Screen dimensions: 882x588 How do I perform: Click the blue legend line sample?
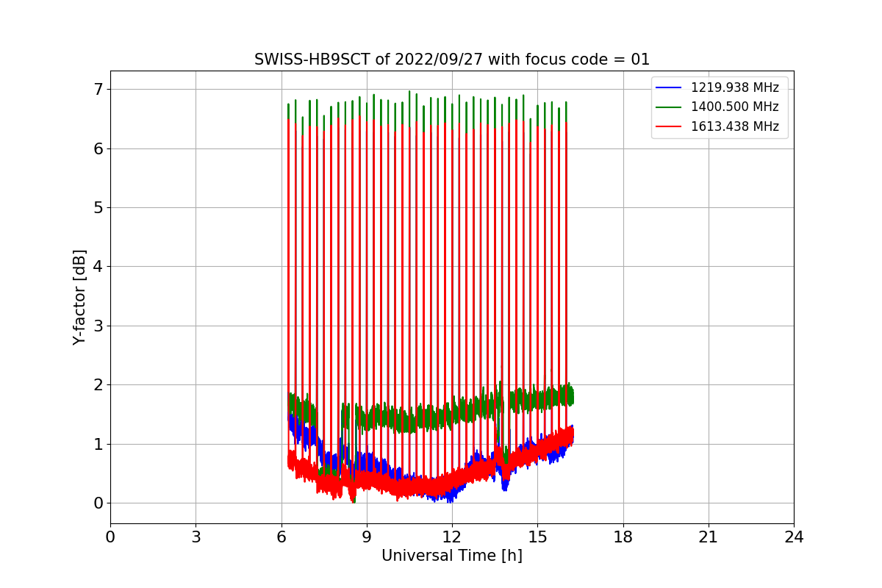tap(670, 88)
